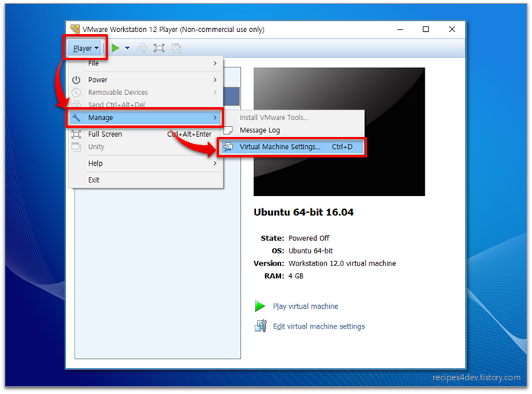Viewport: 532px width, 394px height.
Task: Click the Send Ctrl+Alt+Del toolbar icon
Action: (x=142, y=48)
